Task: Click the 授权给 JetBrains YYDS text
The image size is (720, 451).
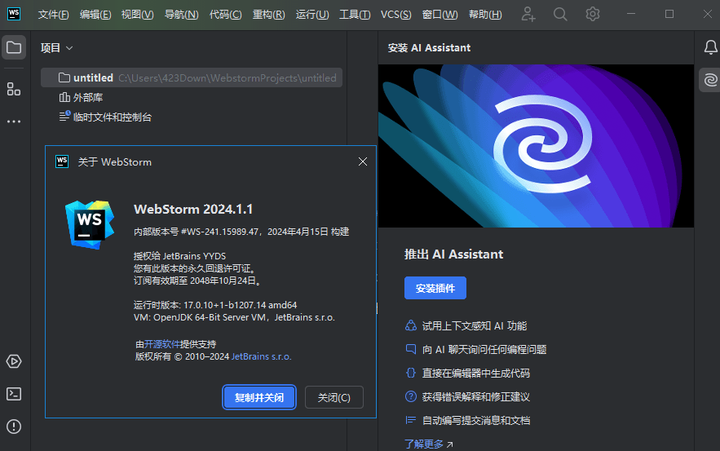Action: click(x=180, y=256)
